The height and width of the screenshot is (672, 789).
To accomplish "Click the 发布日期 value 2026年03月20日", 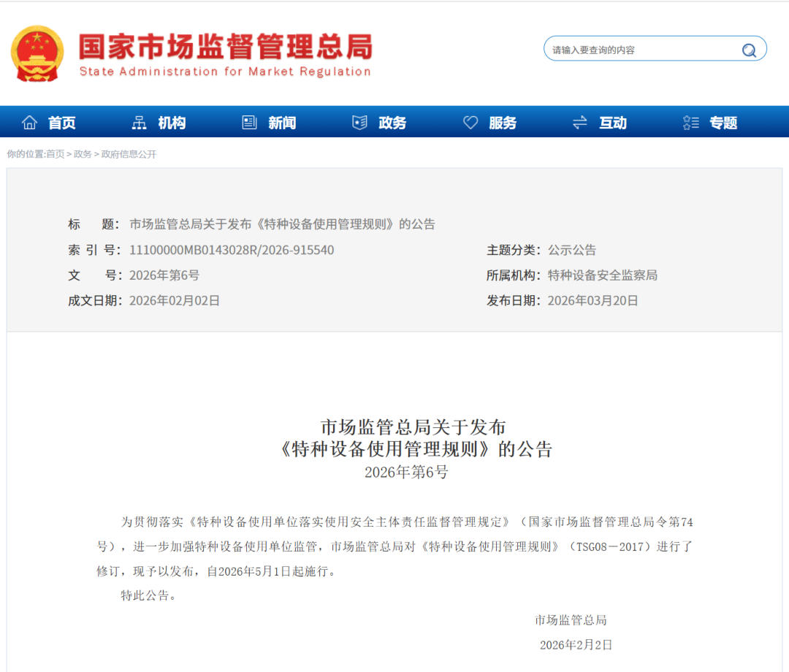I will pyautogui.click(x=592, y=301).
